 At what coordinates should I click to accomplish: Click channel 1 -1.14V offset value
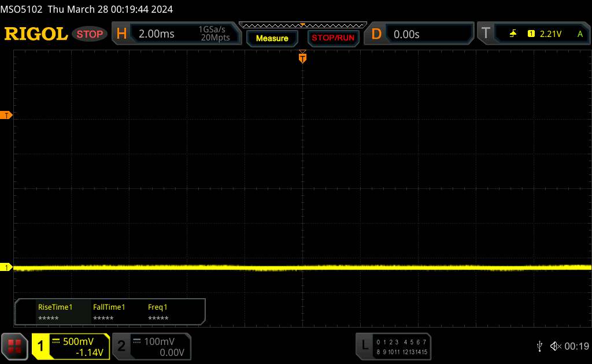90,352
